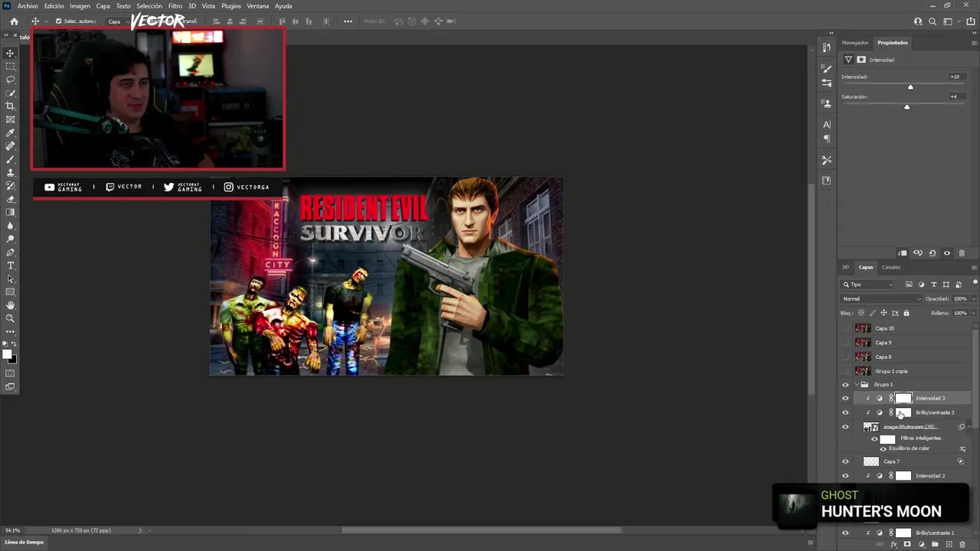Select the Hand tool
The width and height of the screenshot is (980, 551).
pos(11,305)
